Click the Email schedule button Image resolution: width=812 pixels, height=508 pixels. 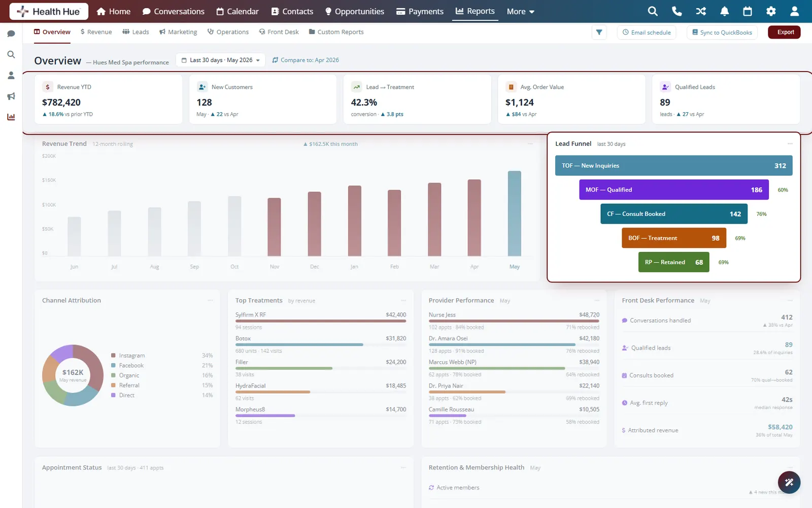647,32
